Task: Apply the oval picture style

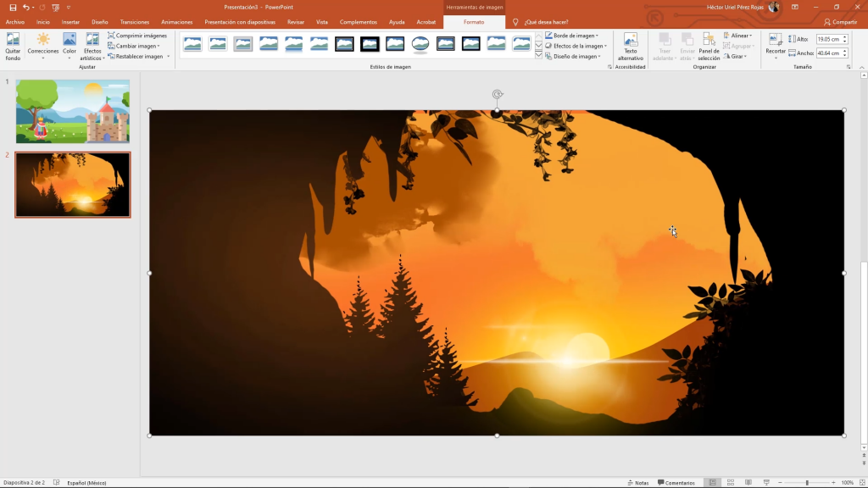Action: coord(420,44)
